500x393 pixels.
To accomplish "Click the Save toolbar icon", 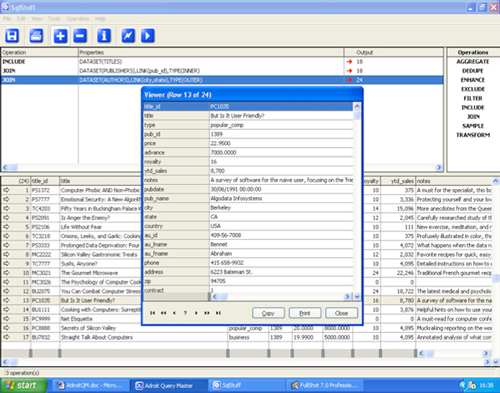I will click(12, 36).
